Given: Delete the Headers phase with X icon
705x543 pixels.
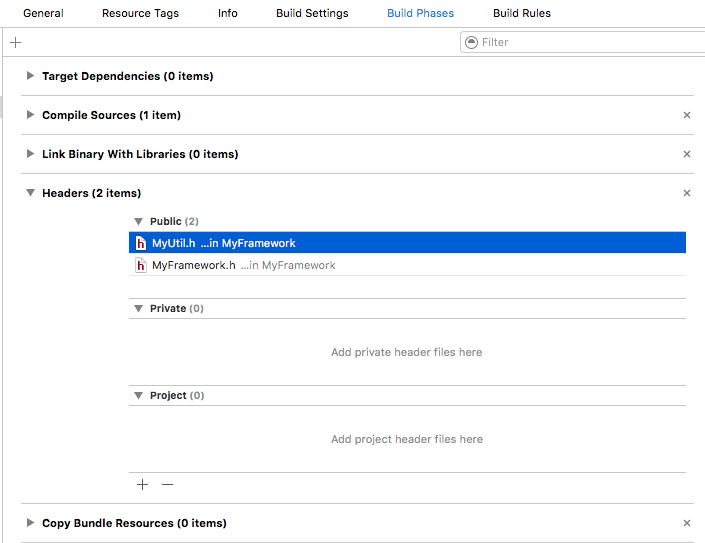Looking at the screenshot, I should click(687, 193).
